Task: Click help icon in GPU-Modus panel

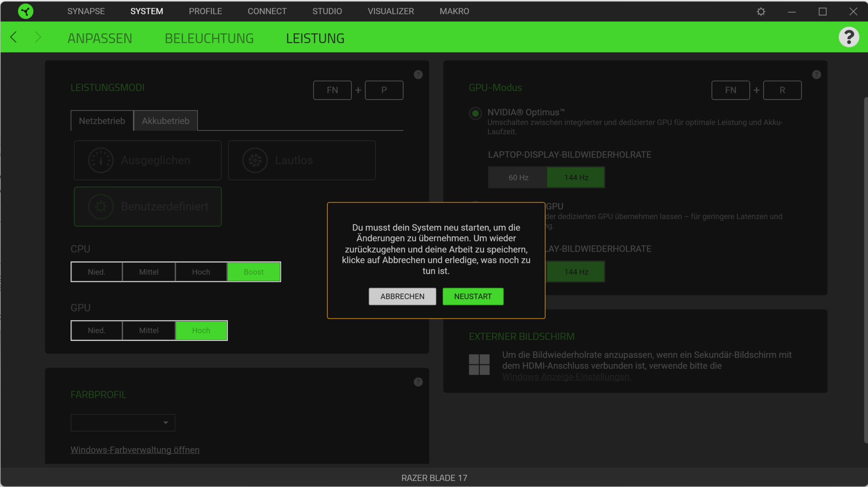Action: [816, 75]
